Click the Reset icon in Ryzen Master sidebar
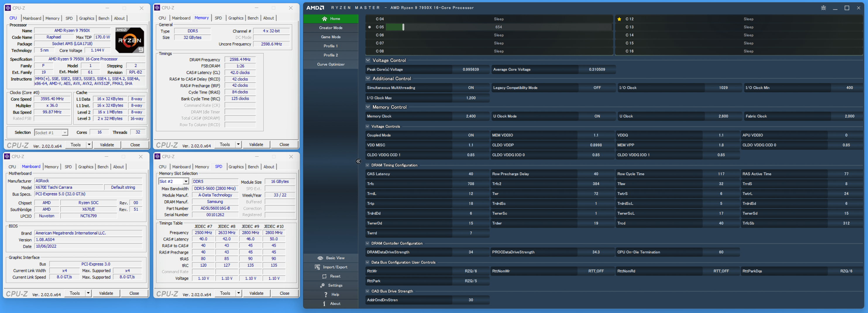 tap(324, 276)
